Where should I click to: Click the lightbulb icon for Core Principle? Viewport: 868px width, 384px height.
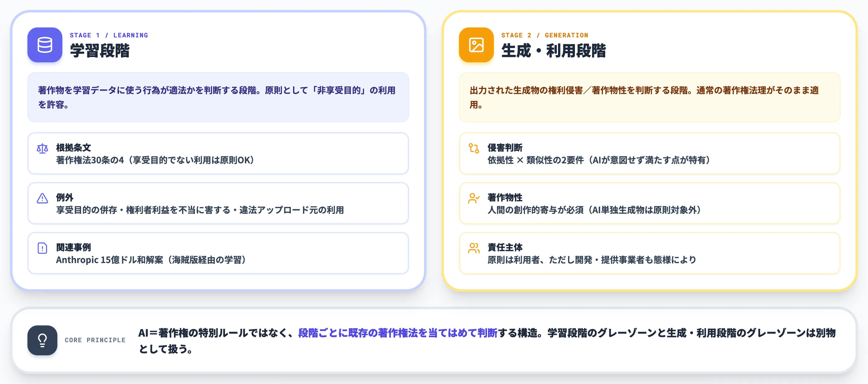pos(42,340)
